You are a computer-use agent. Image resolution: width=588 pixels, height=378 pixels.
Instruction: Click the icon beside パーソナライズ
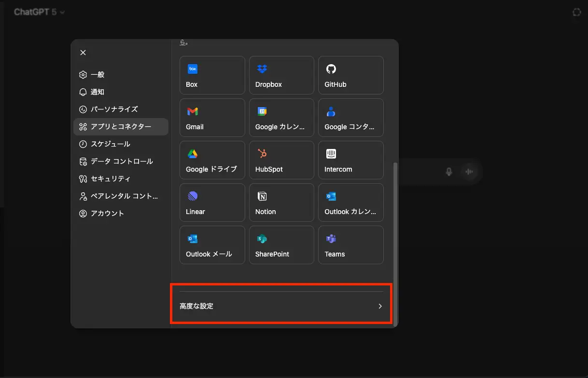click(83, 109)
